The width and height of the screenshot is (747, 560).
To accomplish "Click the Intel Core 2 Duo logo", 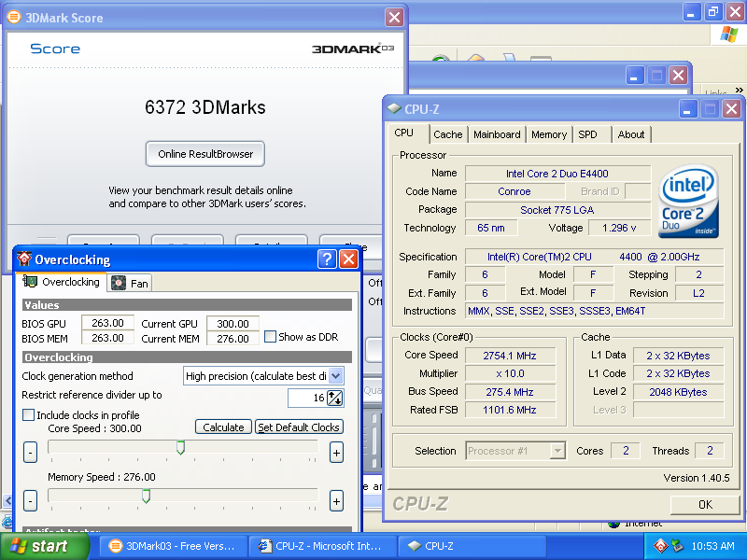I will pyautogui.click(x=688, y=201).
